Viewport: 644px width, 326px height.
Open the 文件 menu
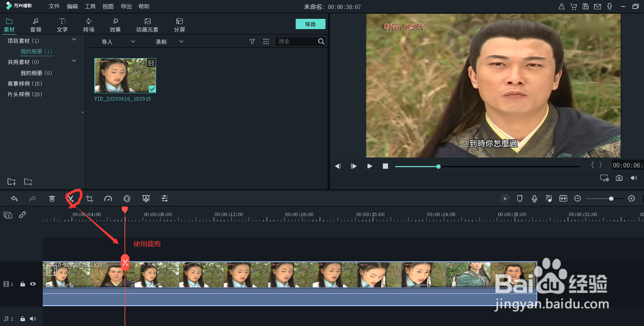(54, 7)
